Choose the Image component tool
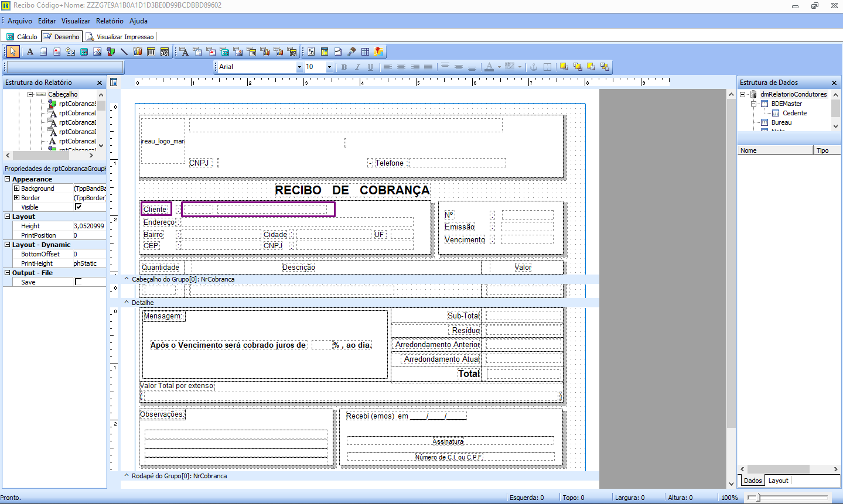The image size is (843, 504). point(97,52)
